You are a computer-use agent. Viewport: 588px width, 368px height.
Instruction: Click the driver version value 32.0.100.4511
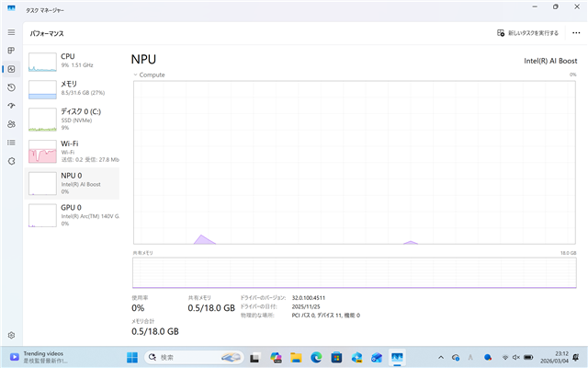point(309,298)
